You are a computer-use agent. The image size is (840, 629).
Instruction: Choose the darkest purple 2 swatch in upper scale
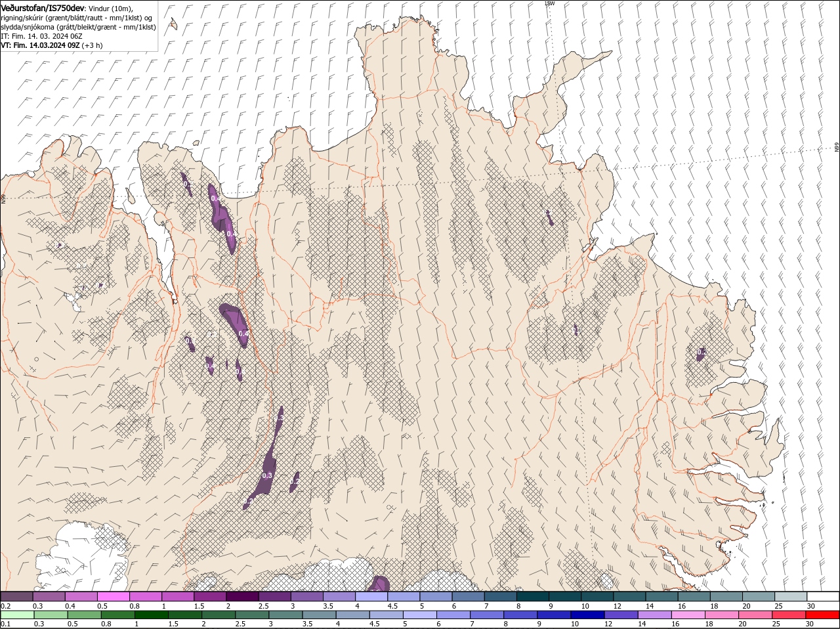242,596
